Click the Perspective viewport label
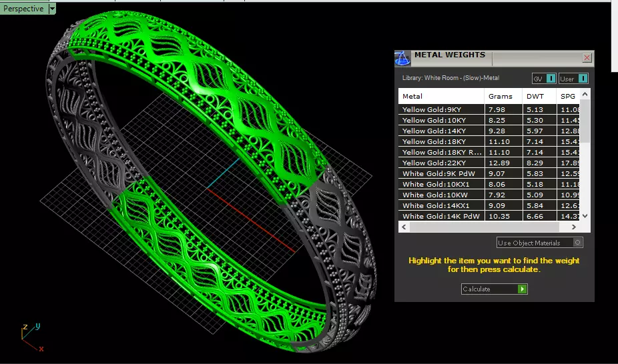 23,8
